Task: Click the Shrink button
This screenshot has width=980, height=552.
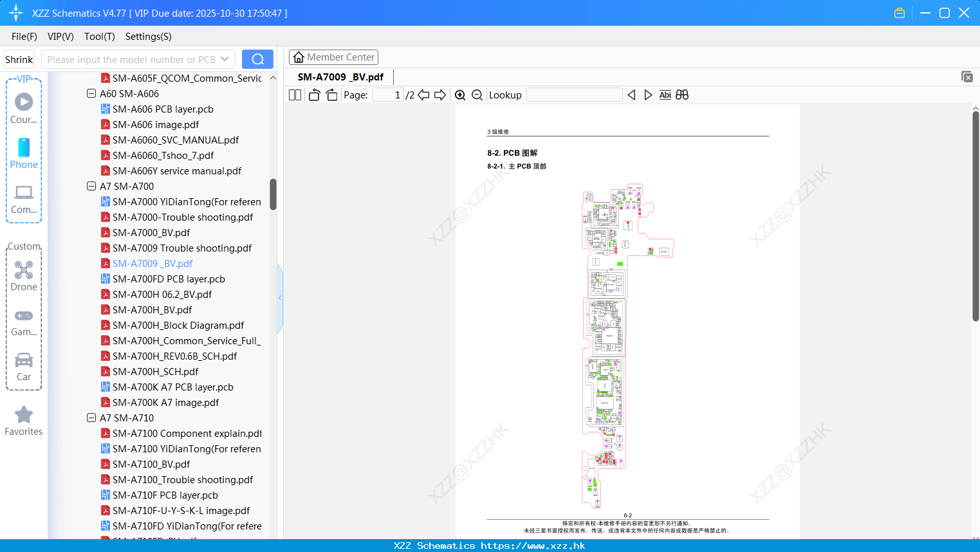Action: coord(19,59)
